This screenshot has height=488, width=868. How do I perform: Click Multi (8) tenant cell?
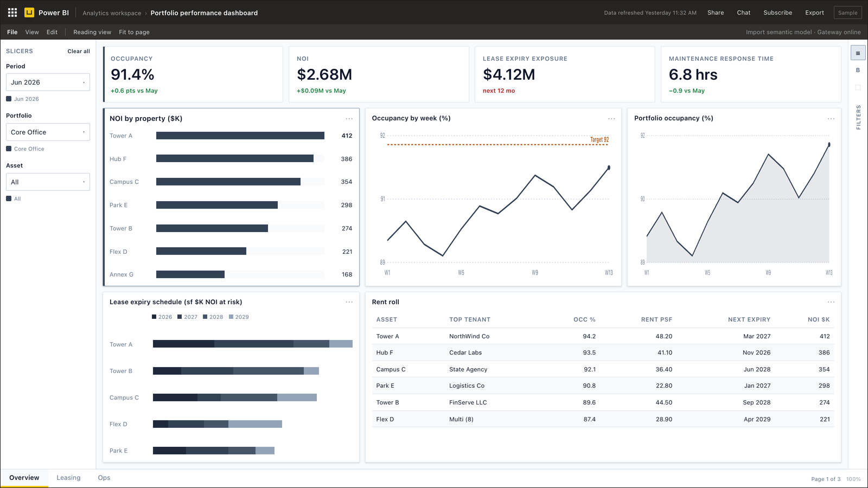461,419
